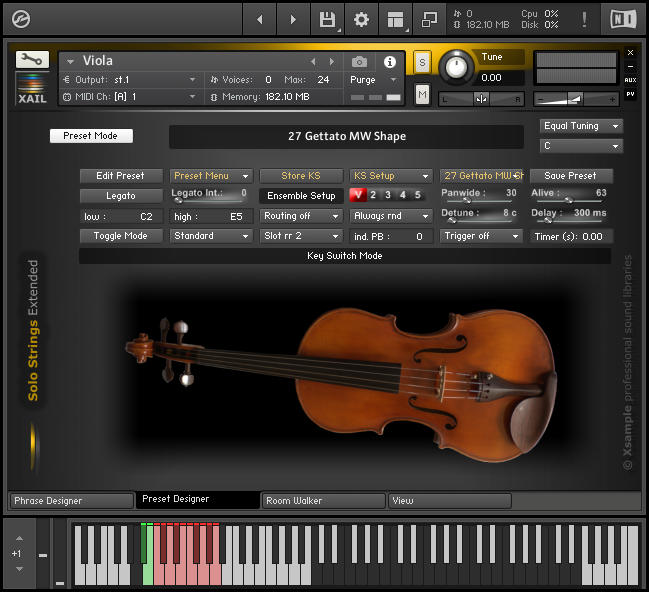Open the Always rnd dropdown
Image resolution: width=649 pixels, height=592 pixels.
point(391,216)
